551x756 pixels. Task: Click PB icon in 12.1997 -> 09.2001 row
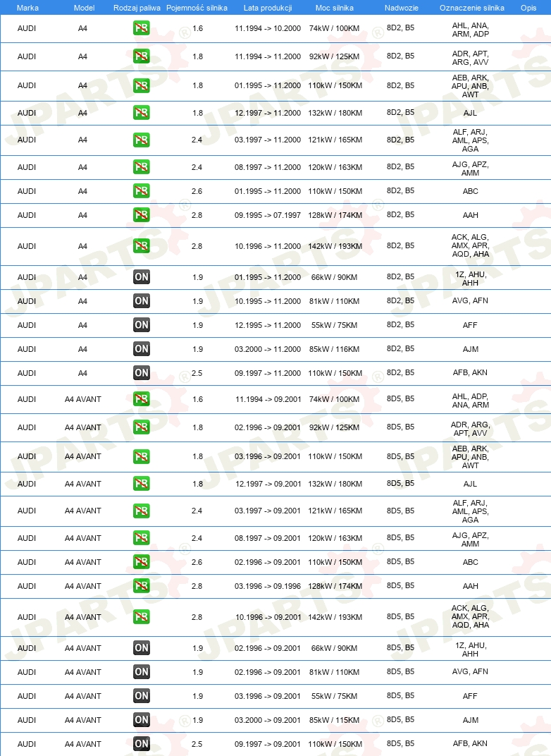click(141, 484)
